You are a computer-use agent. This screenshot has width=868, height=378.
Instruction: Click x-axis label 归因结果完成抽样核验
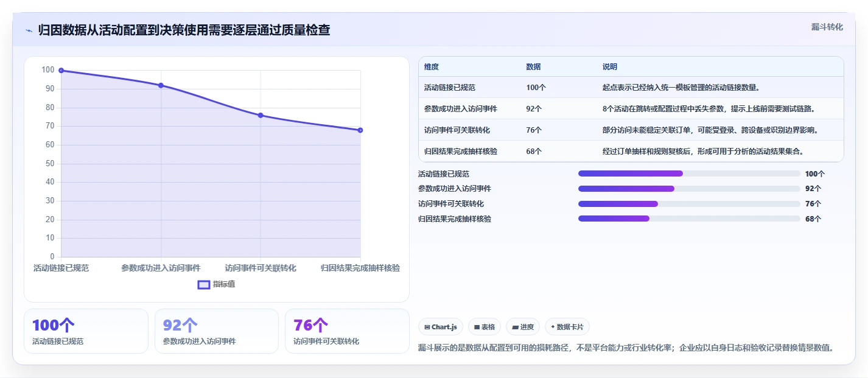pyautogui.click(x=360, y=268)
